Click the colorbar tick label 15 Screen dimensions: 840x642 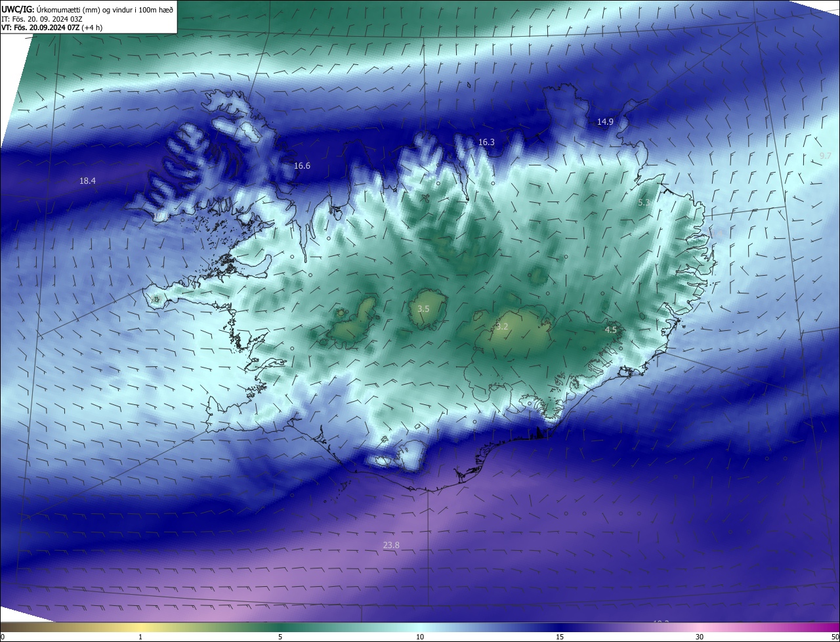pos(560,637)
